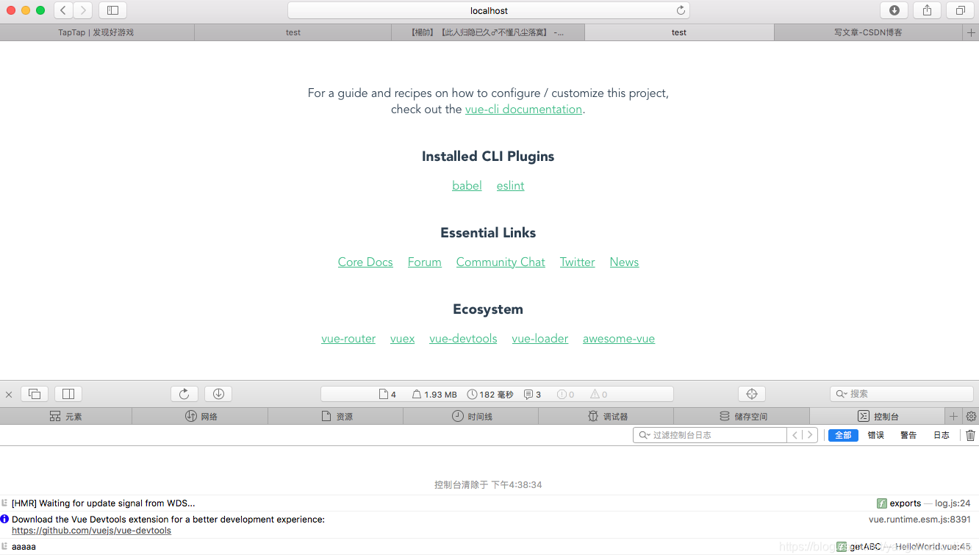Click transfer size 1.93 MB indicator

tap(434, 395)
